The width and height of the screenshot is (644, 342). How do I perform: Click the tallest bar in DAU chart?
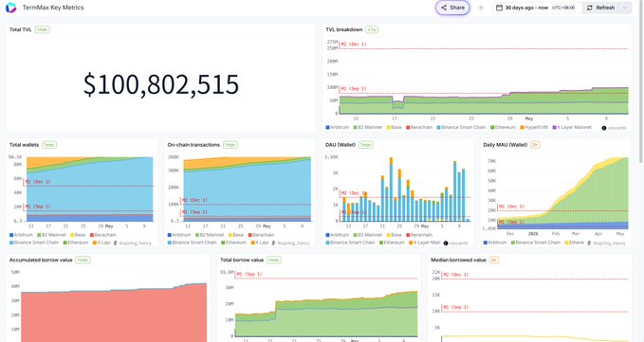391,189
